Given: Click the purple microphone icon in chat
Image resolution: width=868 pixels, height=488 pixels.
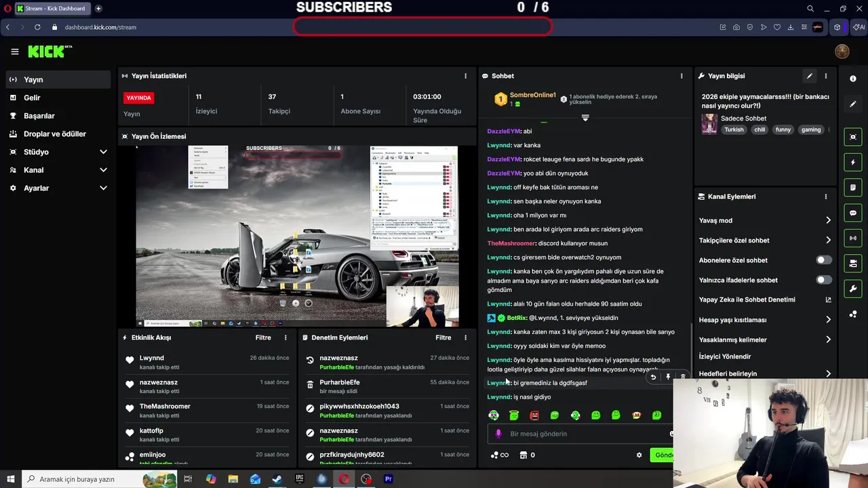Looking at the screenshot, I should (x=498, y=434).
